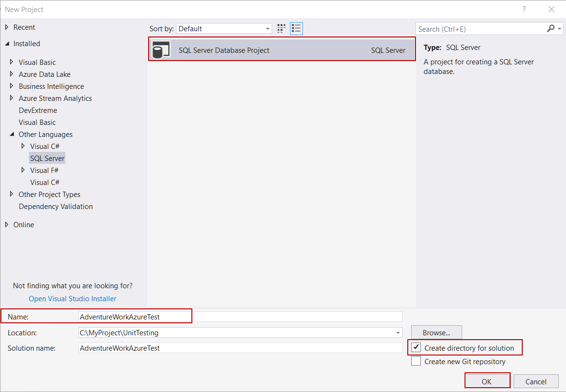Screen dimensions: 566x392
Task: Switch to small icons view
Action: [281, 28]
